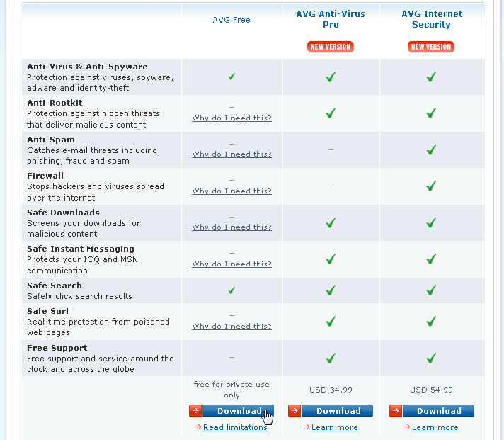Screen dimensions: 504x440
Task: Click the 'Firewall' feature title
Action: (45, 176)
